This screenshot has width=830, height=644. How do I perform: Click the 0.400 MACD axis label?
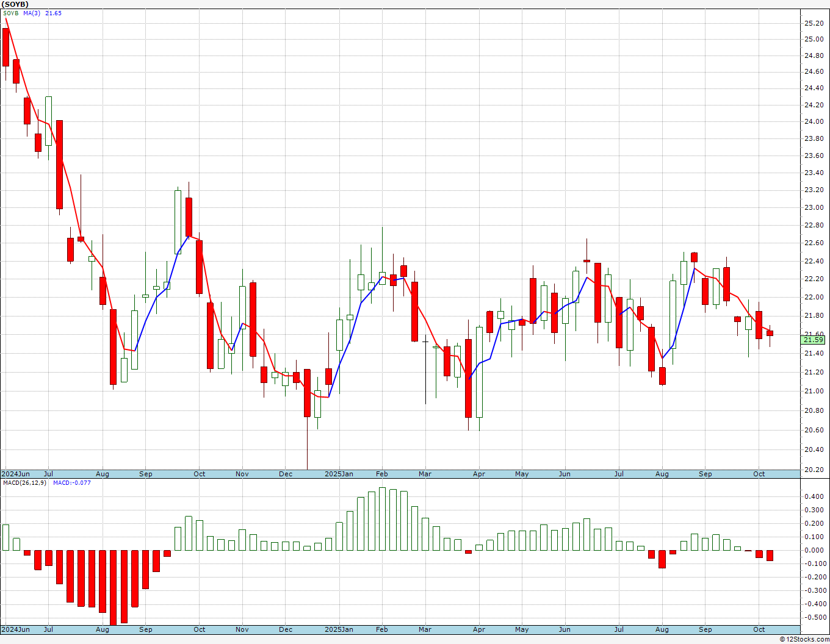pos(814,496)
